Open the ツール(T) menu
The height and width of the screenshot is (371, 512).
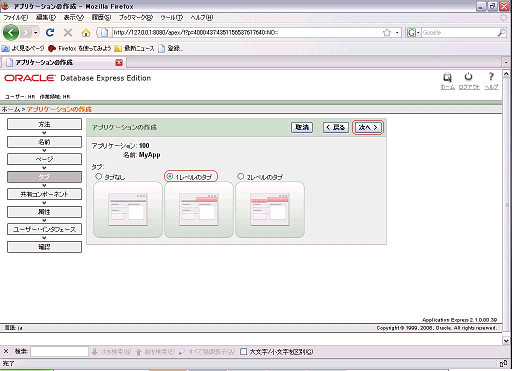coord(171,17)
